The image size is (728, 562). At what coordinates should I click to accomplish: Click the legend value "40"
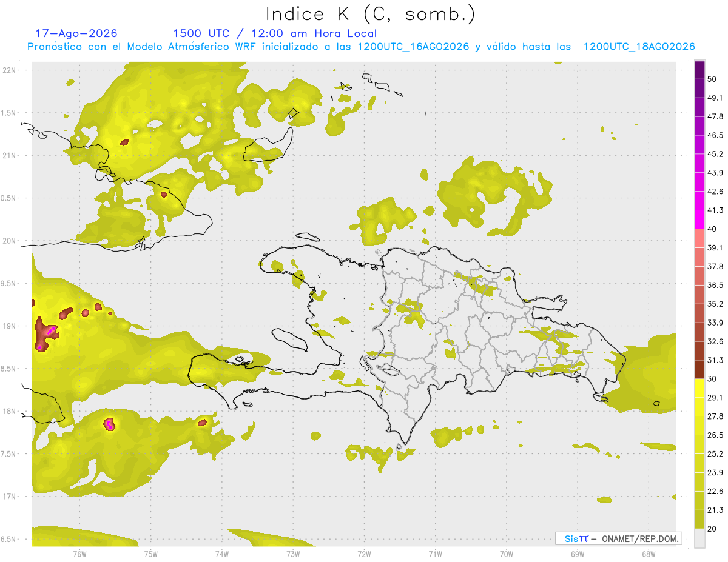(x=713, y=229)
